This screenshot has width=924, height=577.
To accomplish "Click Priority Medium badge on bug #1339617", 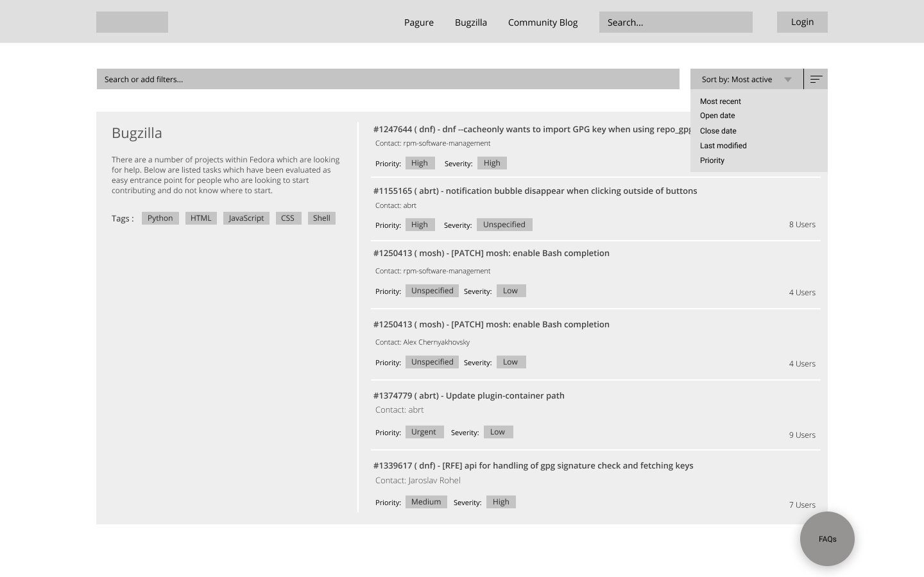I will [426, 502].
